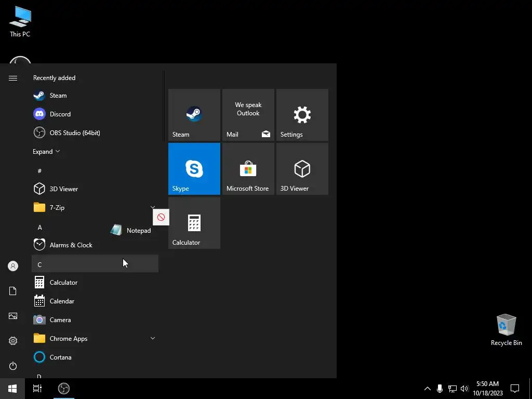Click the volume speaker tray icon

pos(464,389)
